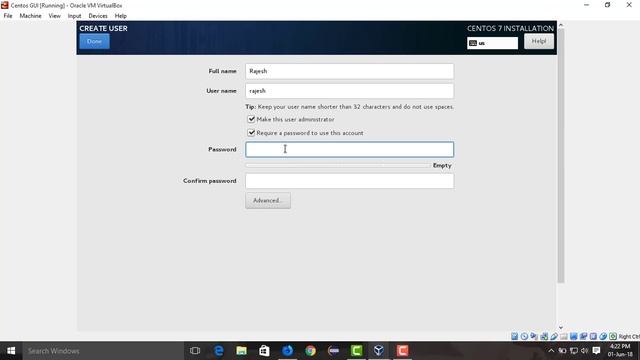Screen dimensions: 640x360
Task: Launch Microsoft Edge from taskbar
Action: (219, 351)
